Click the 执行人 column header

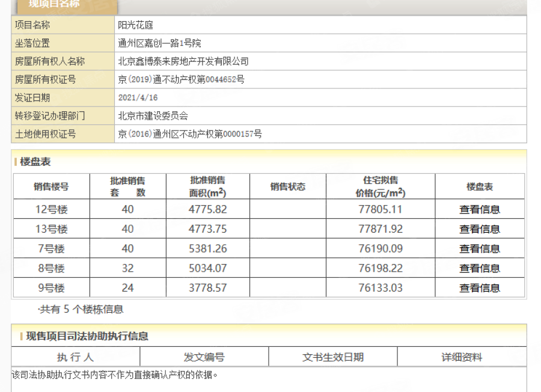point(75,357)
